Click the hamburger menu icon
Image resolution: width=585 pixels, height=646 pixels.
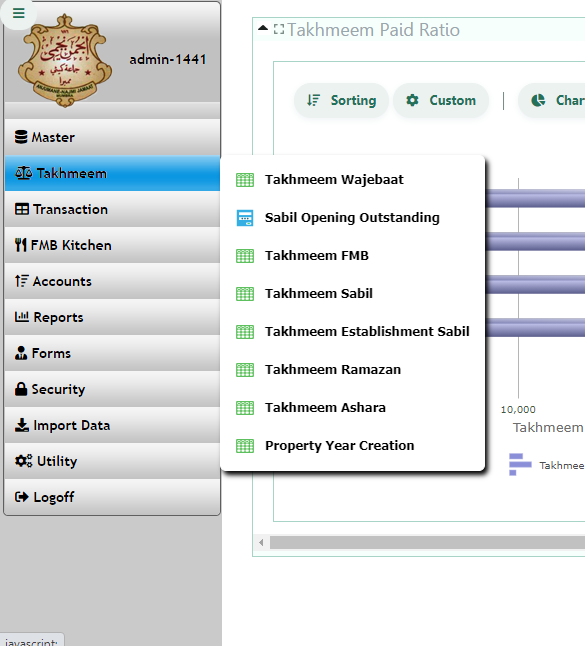click(19, 13)
